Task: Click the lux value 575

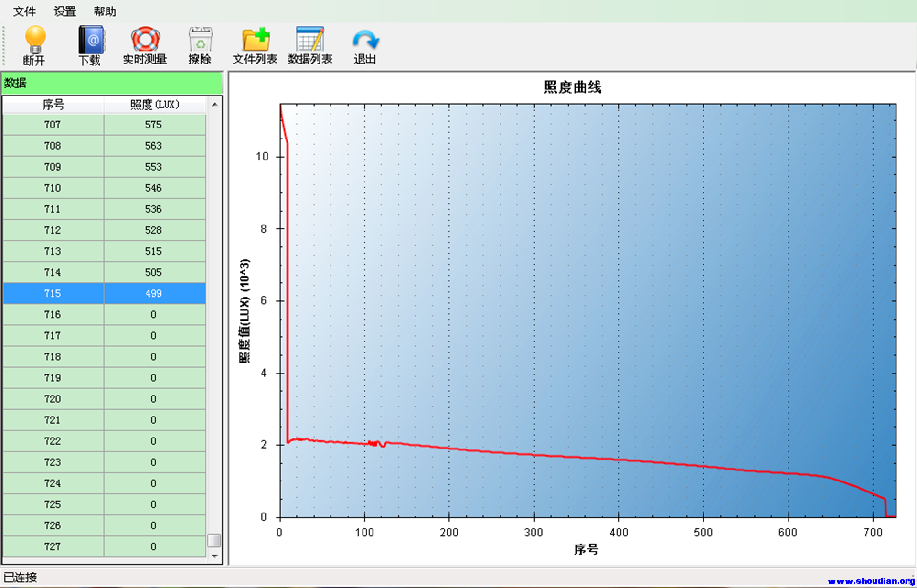Action: tap(153, 125)
